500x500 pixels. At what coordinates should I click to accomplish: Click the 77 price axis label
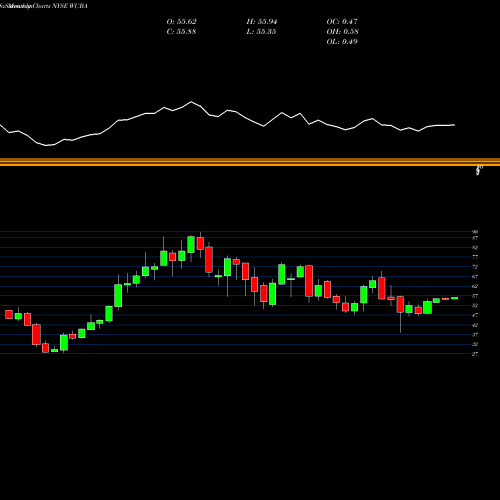[x=475, y=257]
